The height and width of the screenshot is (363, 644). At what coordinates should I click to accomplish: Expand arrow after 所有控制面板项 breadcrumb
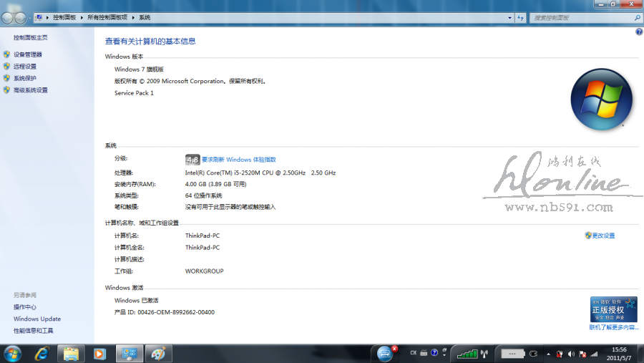pyautogui.click(x=133, y=18)
